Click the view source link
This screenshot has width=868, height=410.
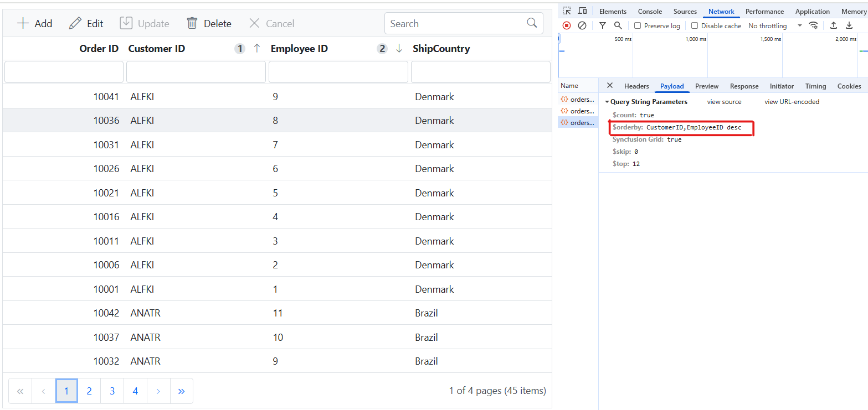723,101
